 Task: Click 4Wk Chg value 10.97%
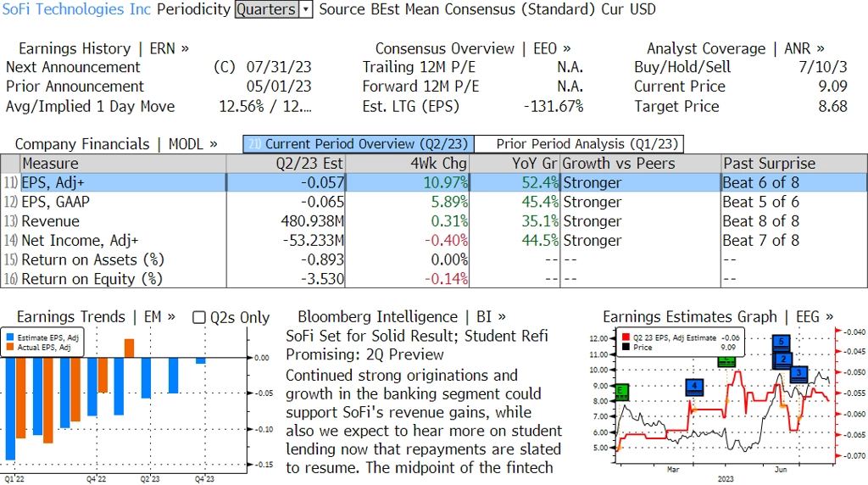click(446, 182)
